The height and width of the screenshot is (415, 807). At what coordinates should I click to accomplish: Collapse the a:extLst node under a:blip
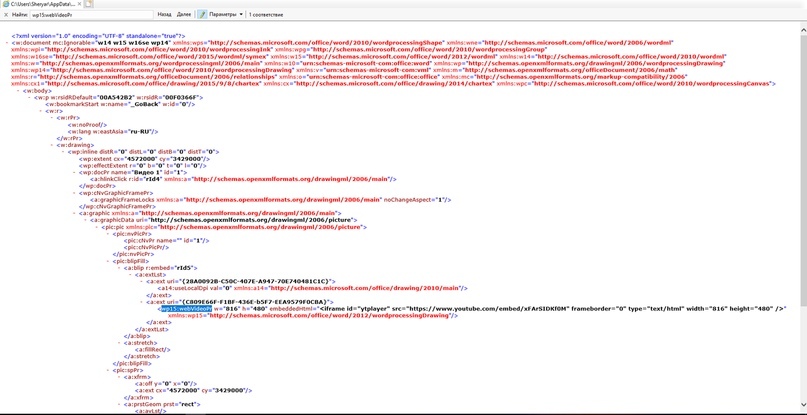(129, 275)
